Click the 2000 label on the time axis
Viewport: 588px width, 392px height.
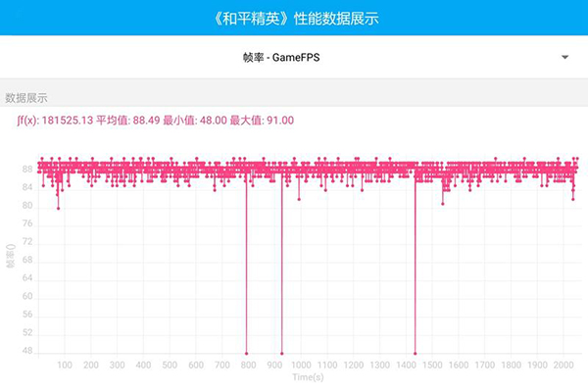click(563, 366)
